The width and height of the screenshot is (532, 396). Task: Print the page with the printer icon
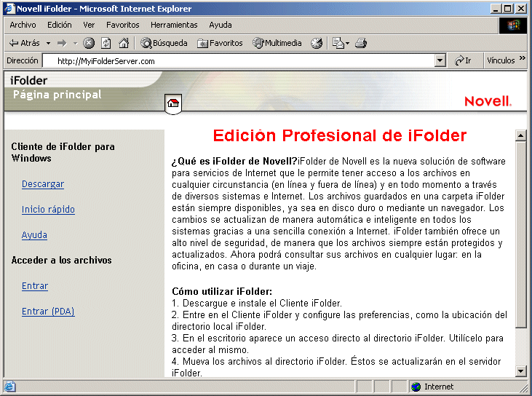[361, 43]
